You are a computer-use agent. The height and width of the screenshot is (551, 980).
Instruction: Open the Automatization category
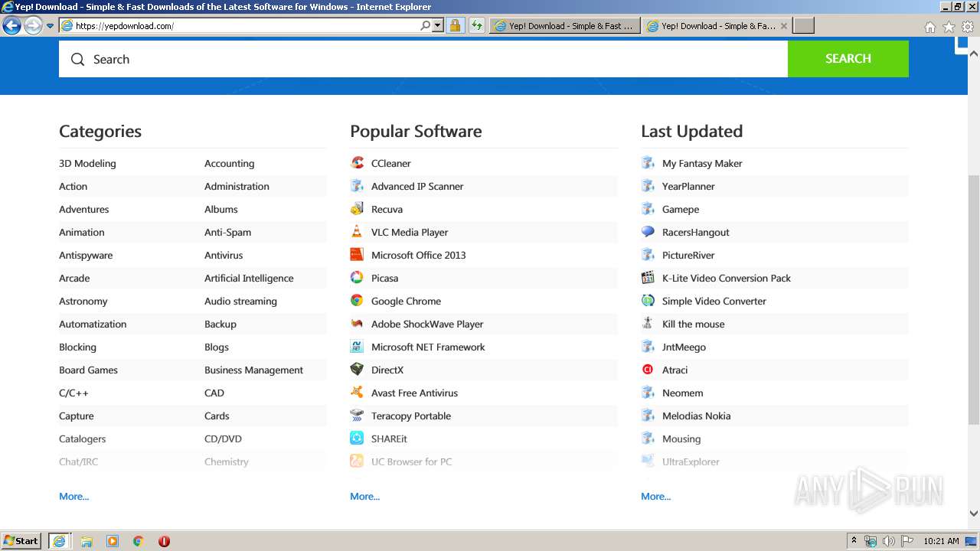(x=93, y=324)
